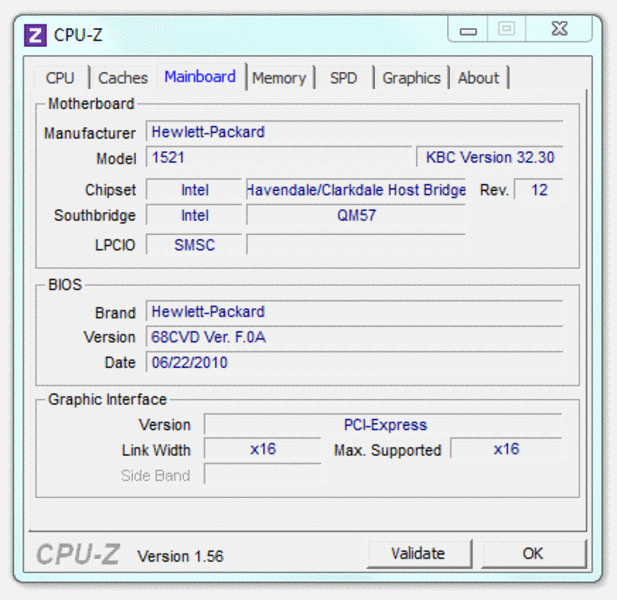
Task: Click the Max. Supported x16 field
Action: [506, 449]
